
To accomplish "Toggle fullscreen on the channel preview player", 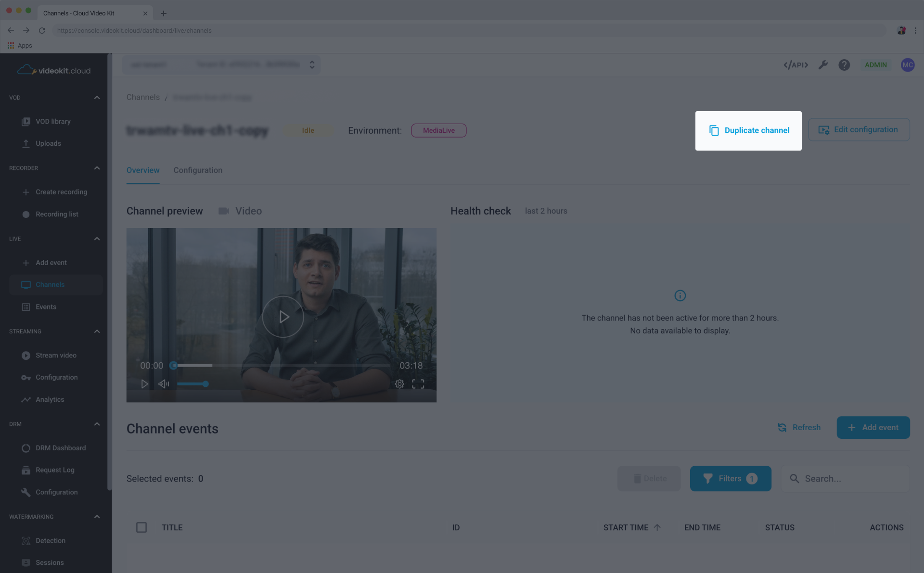I will (418, 384).
